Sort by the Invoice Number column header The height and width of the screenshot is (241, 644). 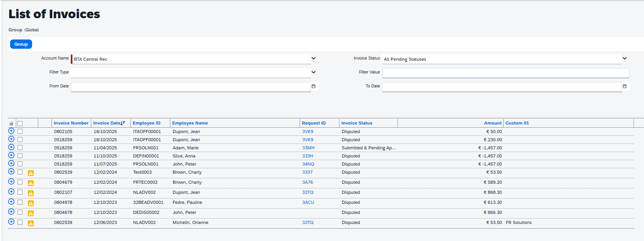71,123
